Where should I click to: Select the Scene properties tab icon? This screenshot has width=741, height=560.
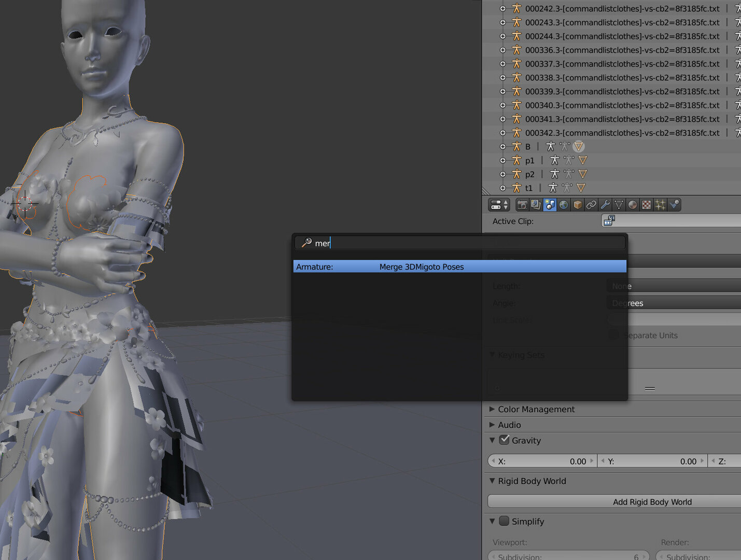coord(550,205)
